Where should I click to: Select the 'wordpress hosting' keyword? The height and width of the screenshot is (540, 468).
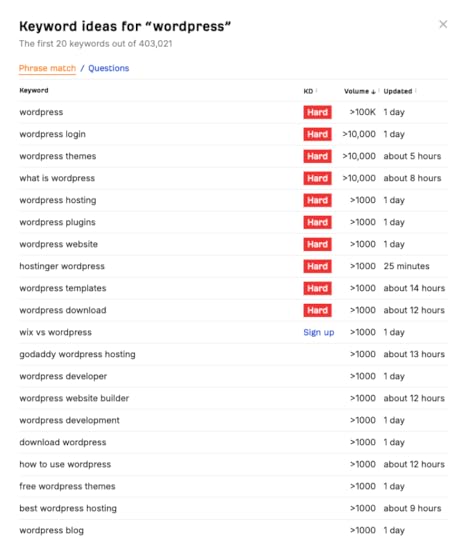click(x=58, y=200)
